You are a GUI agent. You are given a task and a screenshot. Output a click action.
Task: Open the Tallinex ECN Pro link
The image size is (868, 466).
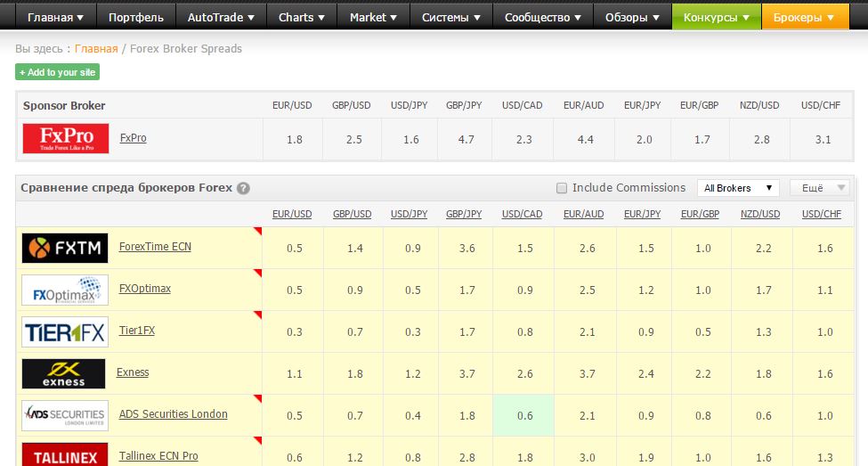(158, 456)
